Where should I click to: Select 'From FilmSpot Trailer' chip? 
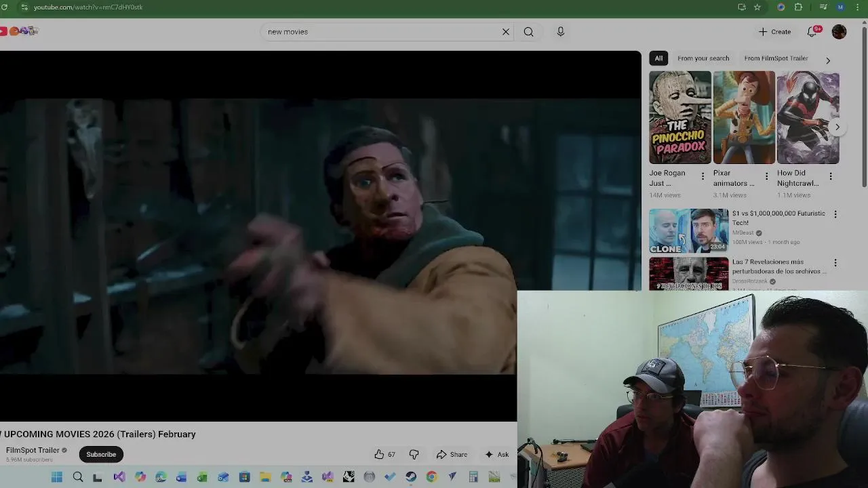pyautogui.click(x=776, y=58)
